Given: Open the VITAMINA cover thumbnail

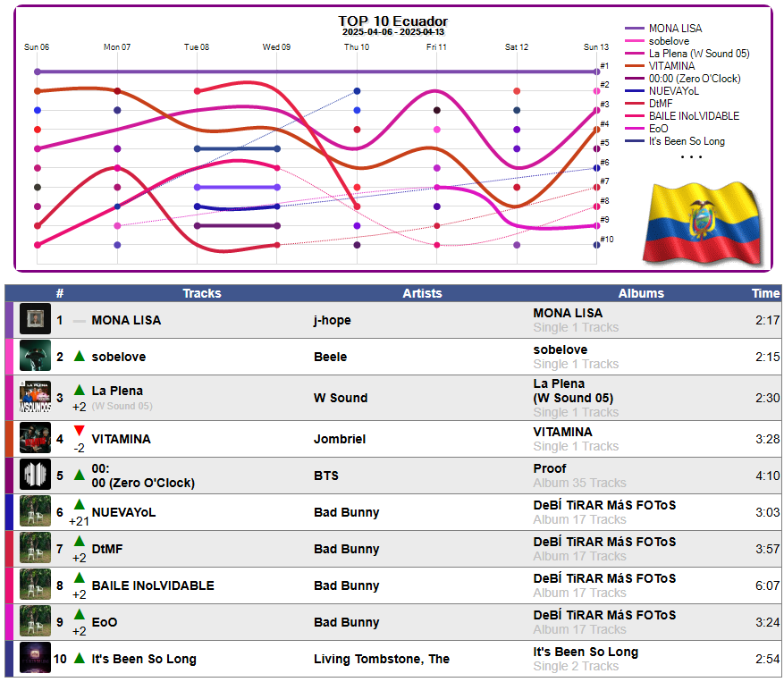Looking at the screenshot, I should 35,437.
